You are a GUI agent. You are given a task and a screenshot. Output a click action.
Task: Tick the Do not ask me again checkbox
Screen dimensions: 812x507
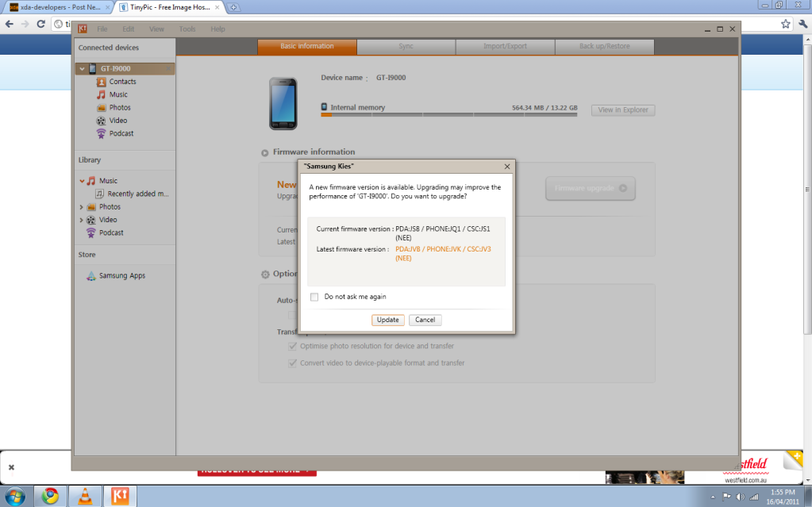click(x=314, y=297)
